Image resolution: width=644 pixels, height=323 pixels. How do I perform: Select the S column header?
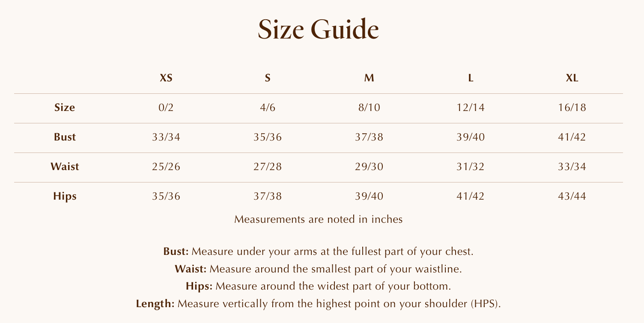268,78
